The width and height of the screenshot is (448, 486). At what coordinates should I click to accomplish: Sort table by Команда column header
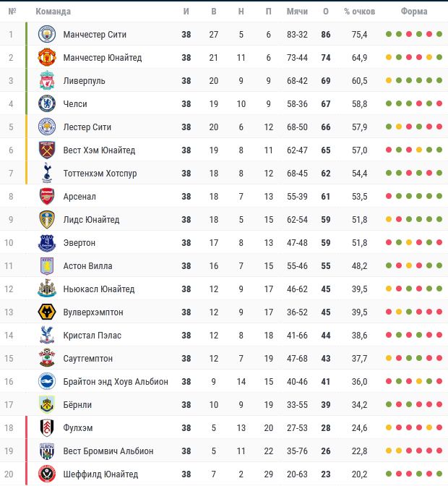click(53, 12)
